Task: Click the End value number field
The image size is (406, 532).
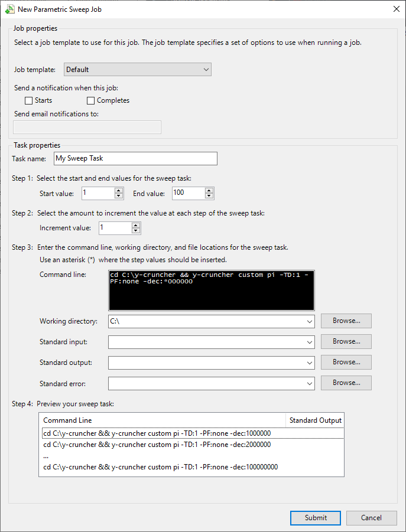Action: point(189,194)
